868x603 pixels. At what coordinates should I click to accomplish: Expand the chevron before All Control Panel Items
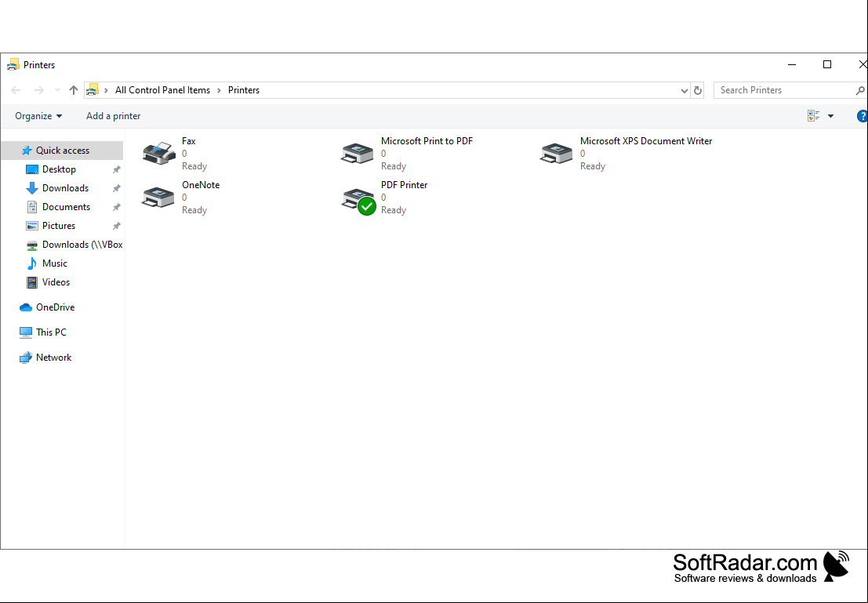click(107, 90)
